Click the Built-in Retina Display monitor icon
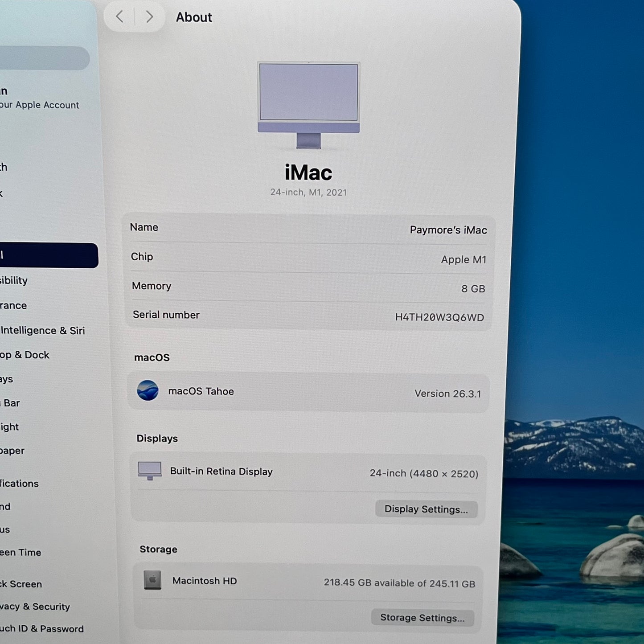The height and width of the screenshot is (644, 644). click(x=150, y=471)
